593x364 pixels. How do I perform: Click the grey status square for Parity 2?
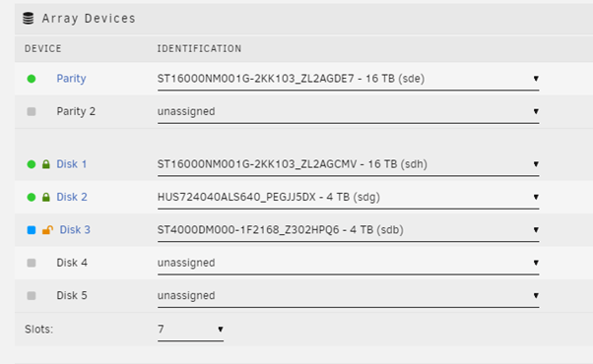32,111
